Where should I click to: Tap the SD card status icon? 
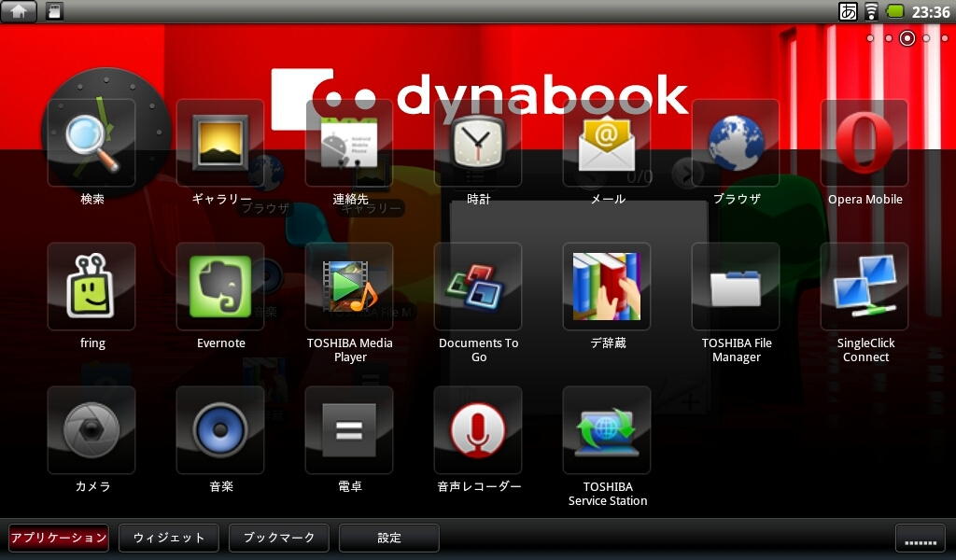click(55, 11)
